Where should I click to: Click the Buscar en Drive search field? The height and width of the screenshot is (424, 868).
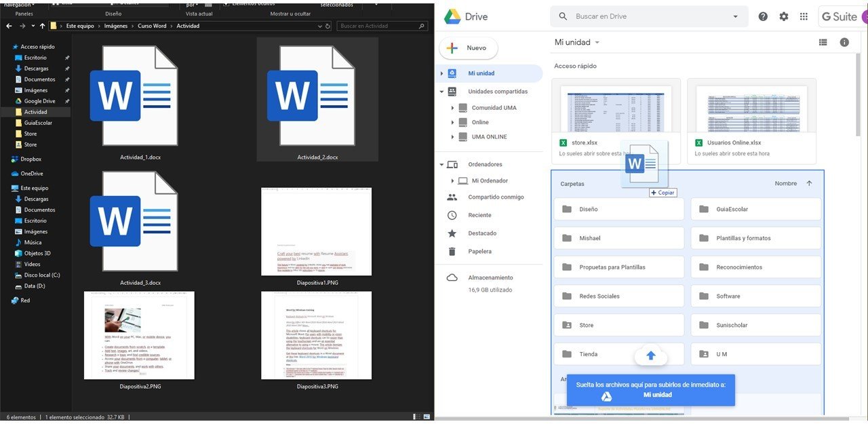tap(648, 16)
